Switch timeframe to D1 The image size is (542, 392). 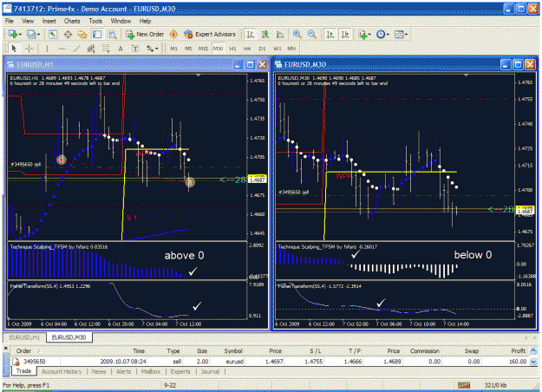click(x=263, y=49)
